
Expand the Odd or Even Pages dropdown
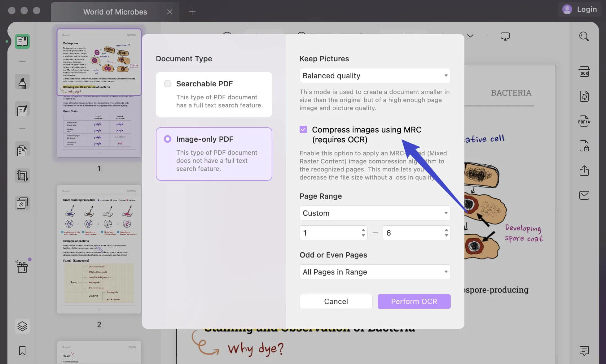click(x=375, y=271)
